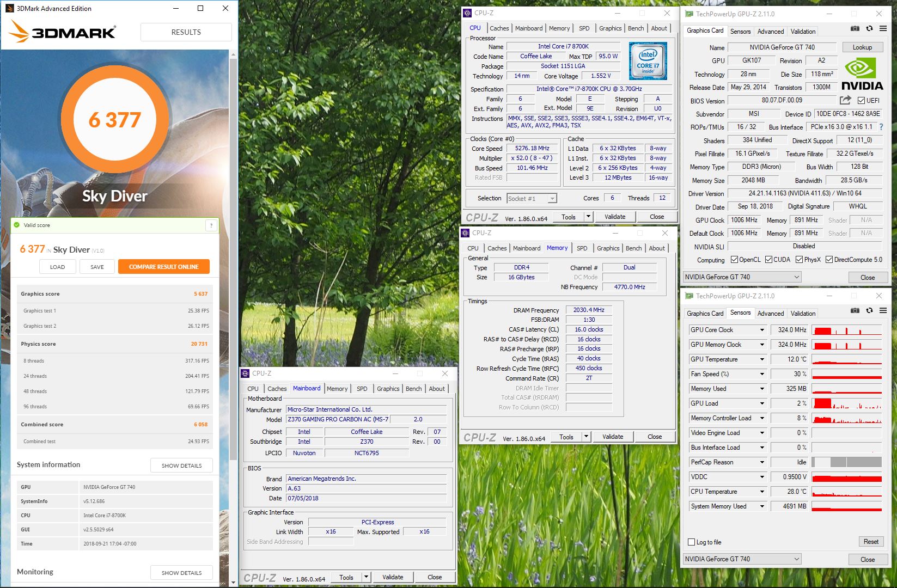Click Validate in CPU-Z Memory window
This screenshot has width=897, height=588.
[x=613, y=437]
